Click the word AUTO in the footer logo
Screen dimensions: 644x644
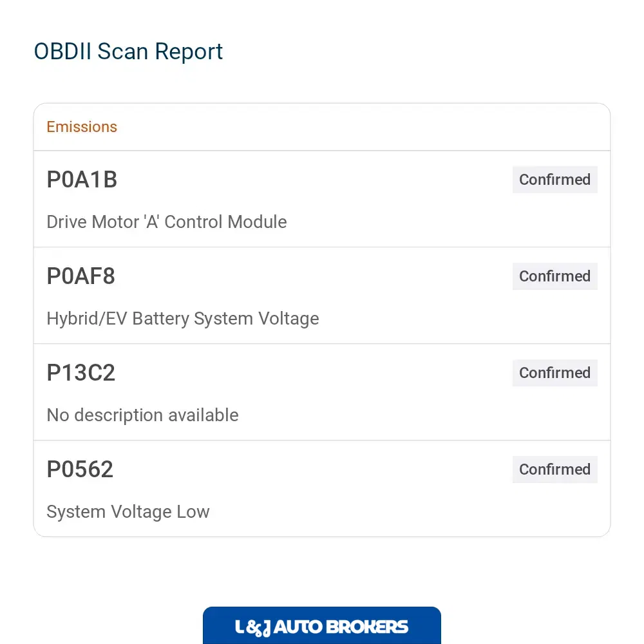point(298,627)
